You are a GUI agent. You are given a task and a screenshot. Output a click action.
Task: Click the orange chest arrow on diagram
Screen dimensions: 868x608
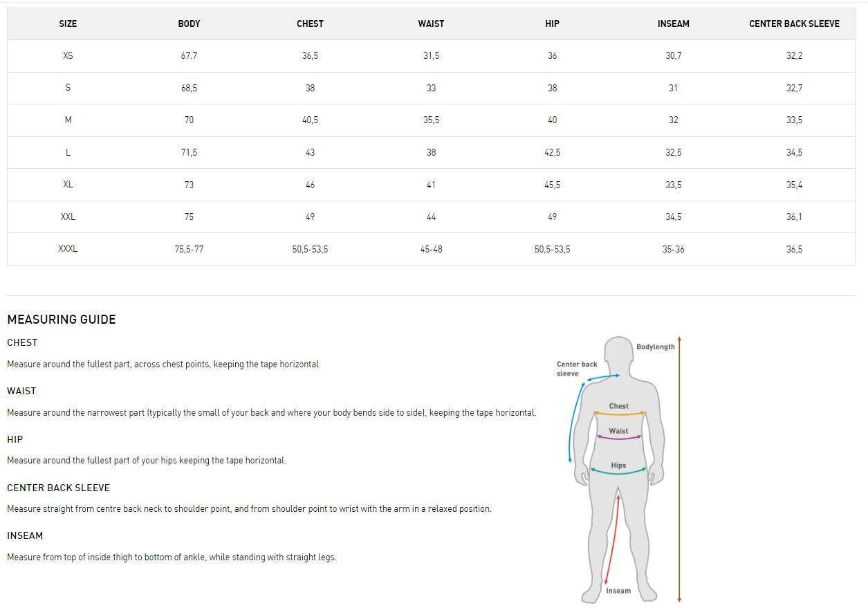pos(619,414)
